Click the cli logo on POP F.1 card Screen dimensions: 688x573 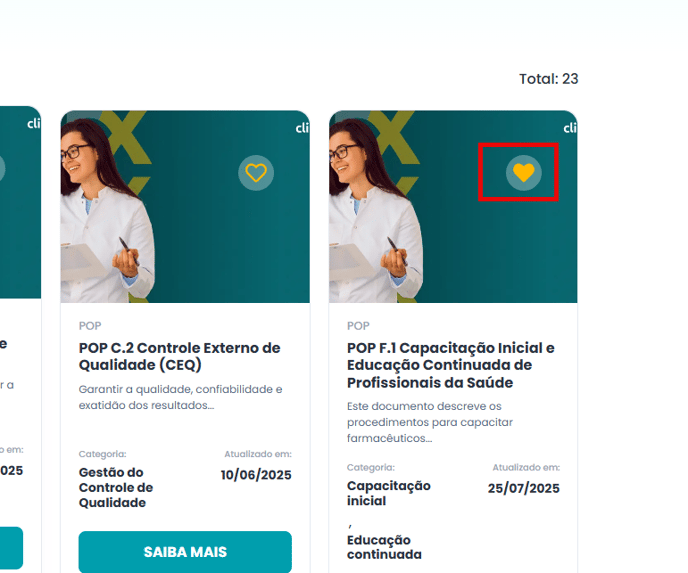click(570, 128)
